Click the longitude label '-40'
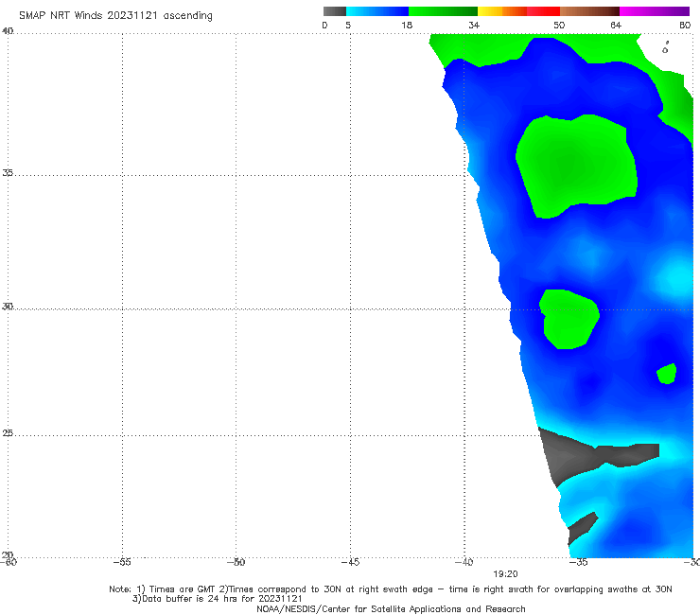The image size is (700, 615). (x=464, y=562)
